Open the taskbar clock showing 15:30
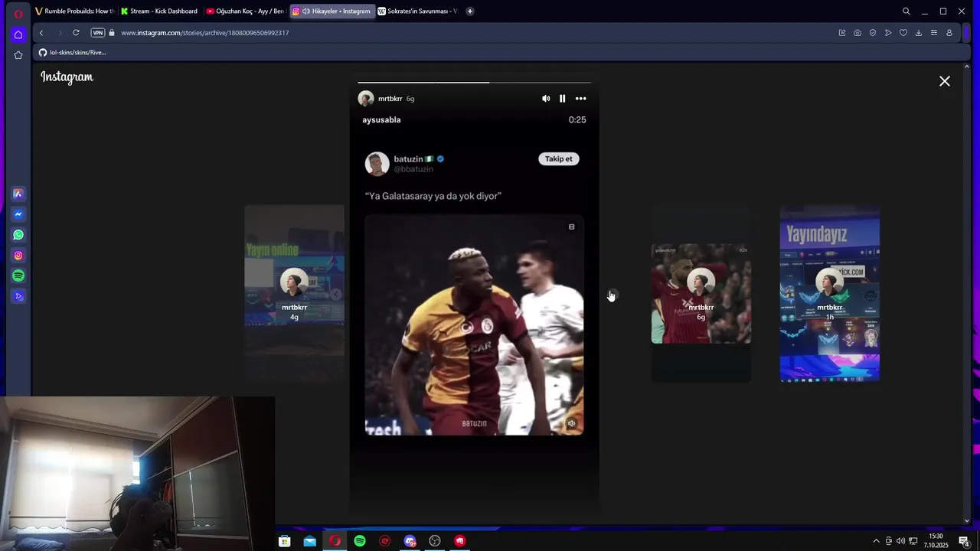The image size is (980, 551). point(936,540)
